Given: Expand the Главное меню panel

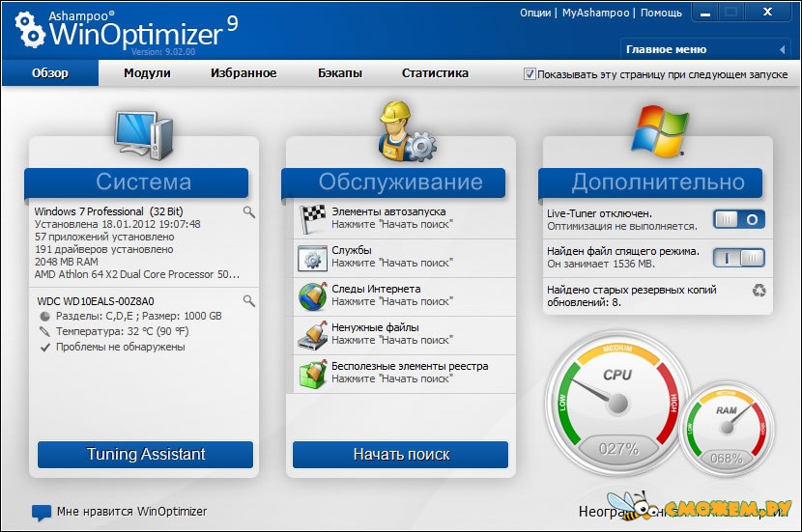Looking at the screenshot, I should (705, 49).
